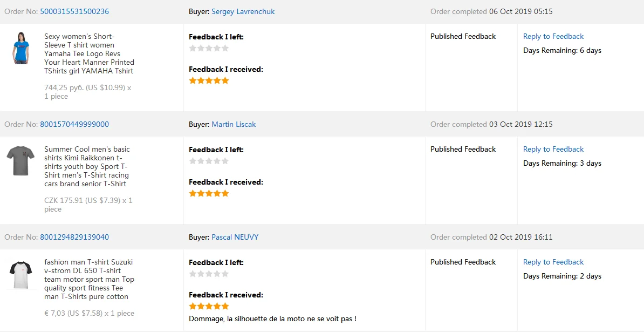
Task: Click the fashion man T-shirt Suzuki title
Action: [89, 279]
